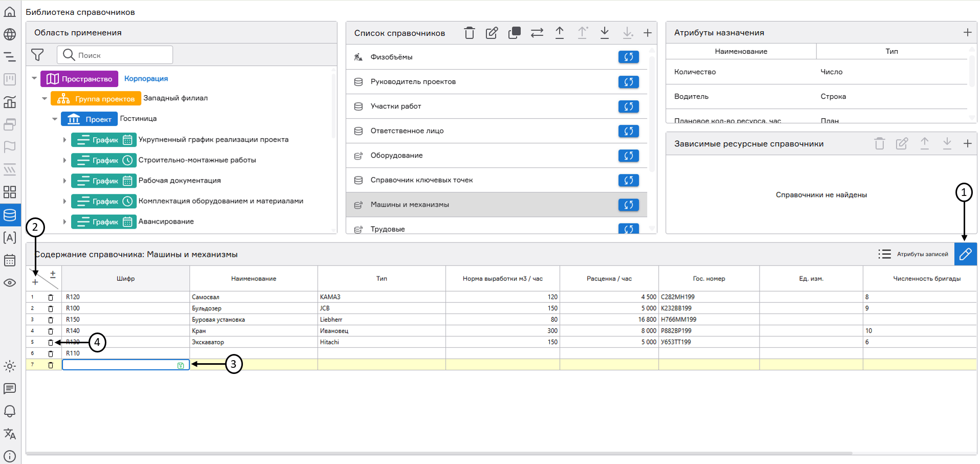Open Атрибуты записей
The width and height of the screenshot is (980, 464).
914,254
